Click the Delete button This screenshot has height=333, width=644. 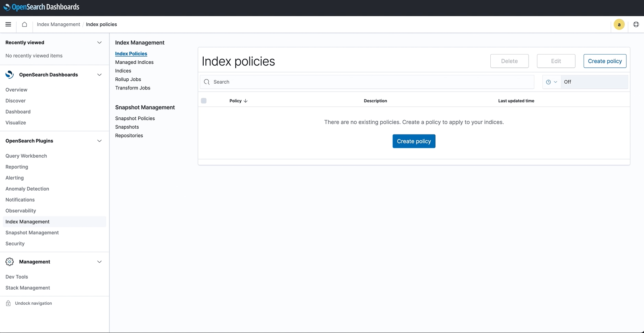point(509,61)
